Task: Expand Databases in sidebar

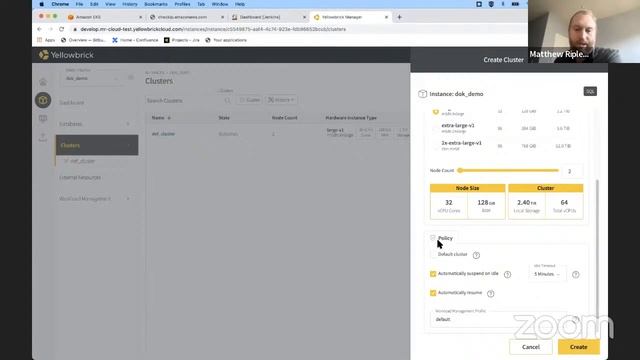Action: coord(128,124)
